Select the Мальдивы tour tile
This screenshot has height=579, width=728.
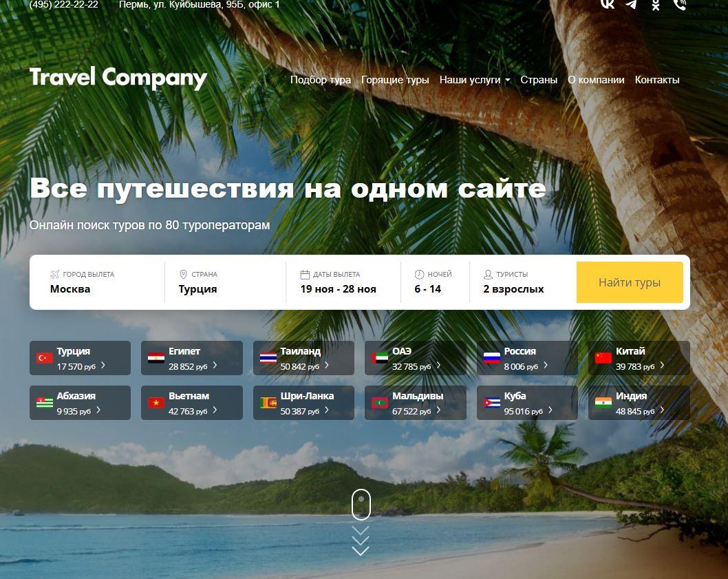coord(415,403)
